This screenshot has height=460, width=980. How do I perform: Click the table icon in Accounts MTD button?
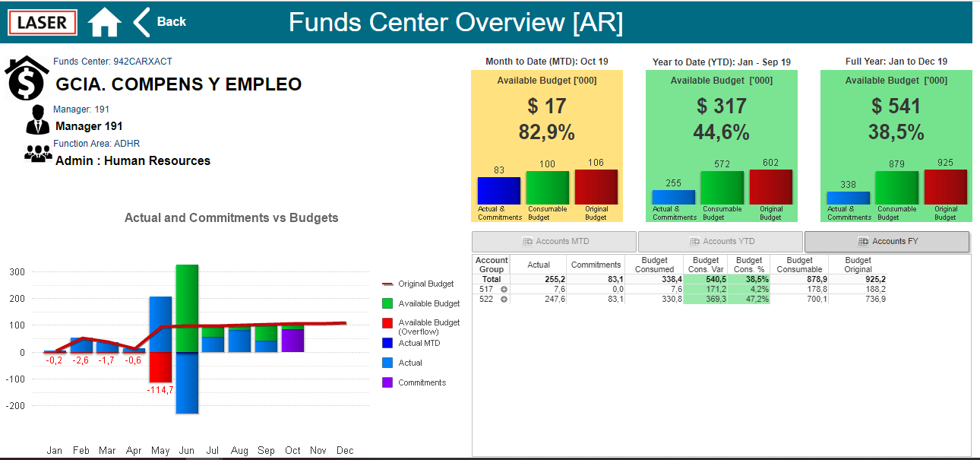527,242
